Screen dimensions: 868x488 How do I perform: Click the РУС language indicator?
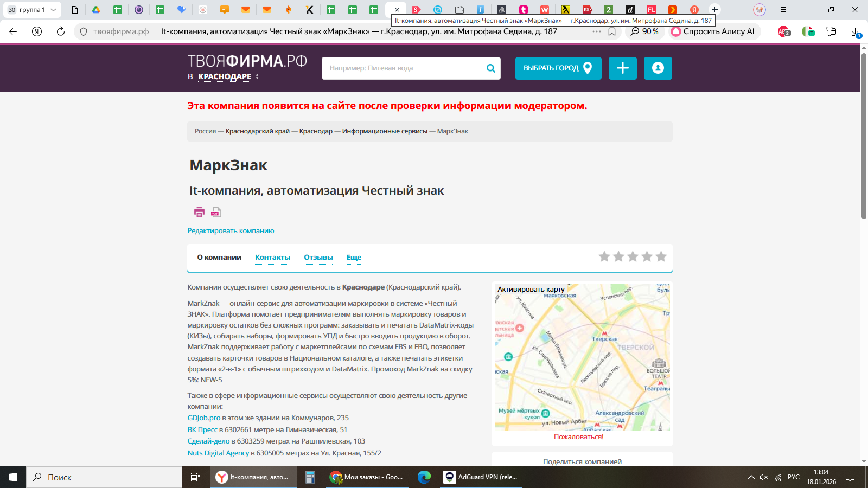[794, 477]
